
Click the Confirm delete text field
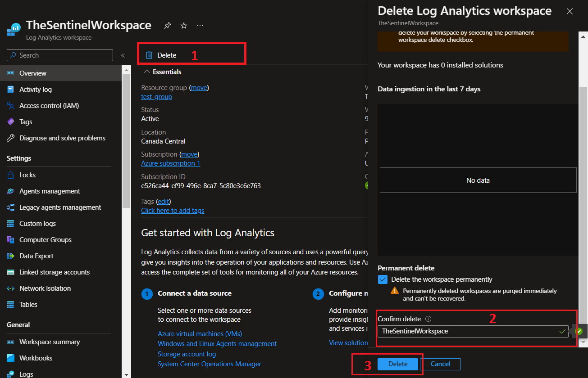pos(473,331)
